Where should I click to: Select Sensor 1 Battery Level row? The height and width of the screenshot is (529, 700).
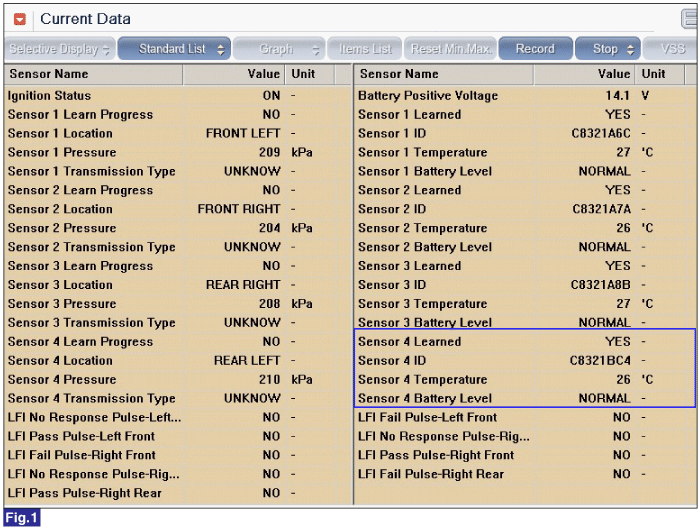click(525, 171)
